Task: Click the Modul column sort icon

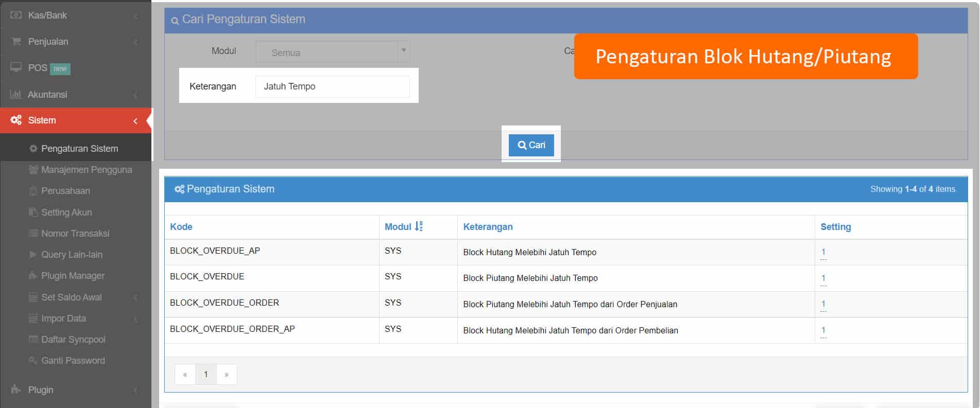Action: coord(419,226)
